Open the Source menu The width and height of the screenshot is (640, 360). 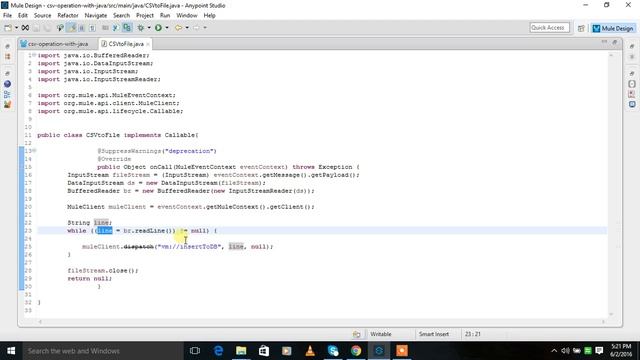[x=42, y=16]
